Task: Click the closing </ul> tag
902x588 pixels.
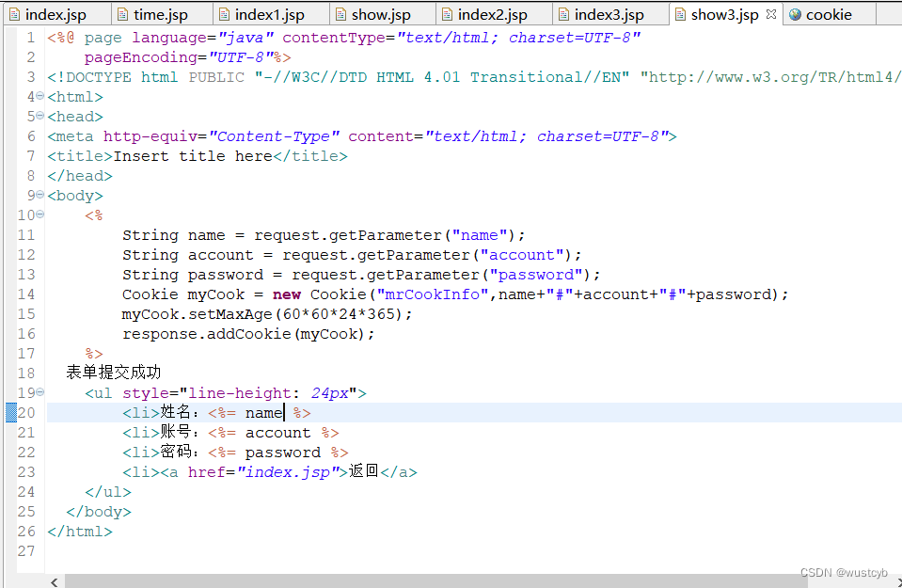Action: click(108, 492)
